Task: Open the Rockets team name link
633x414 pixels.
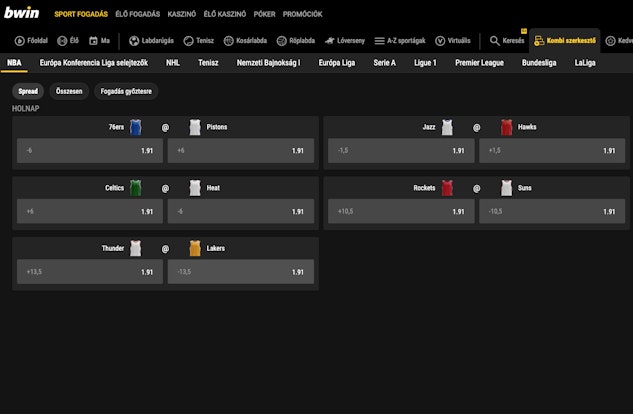Action: pos(424,188)
